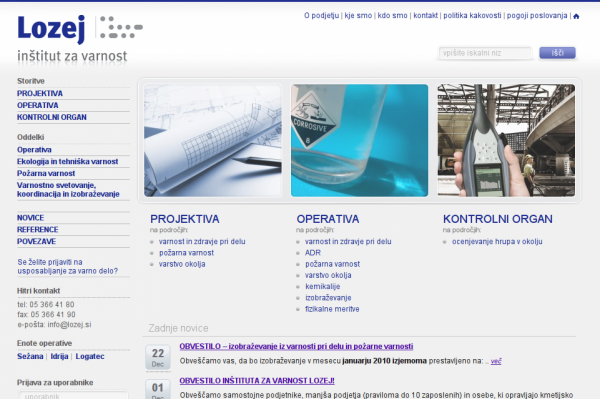The width and height of the screenshot is (600, 399).
Task: Open the noise meter Kontrolni organ image
Action: click(x=506, y=140)
